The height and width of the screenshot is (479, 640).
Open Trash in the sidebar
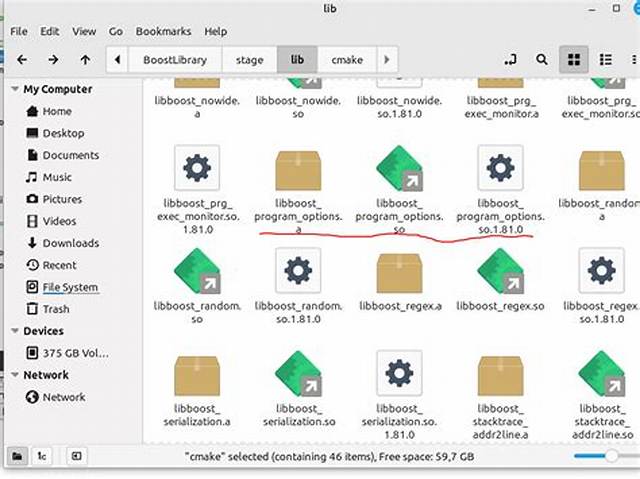point(47,309)
